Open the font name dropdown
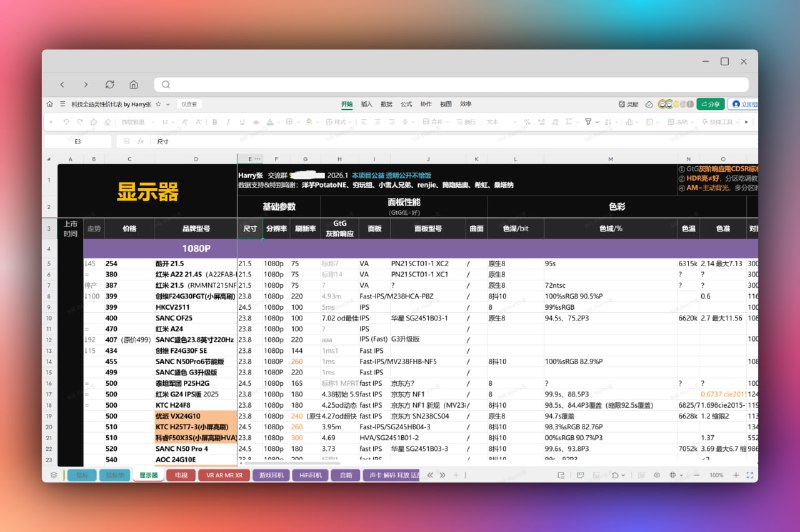 [136, 122]
